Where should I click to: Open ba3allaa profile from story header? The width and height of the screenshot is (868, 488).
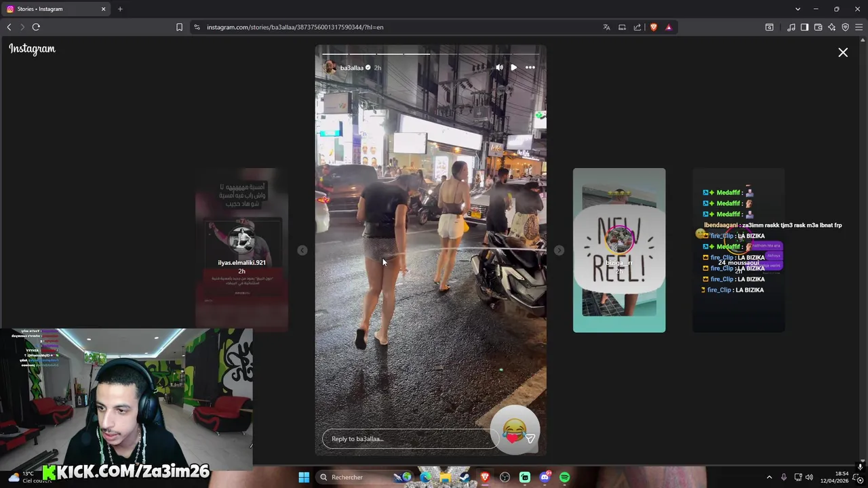click(x=351, y=68)
